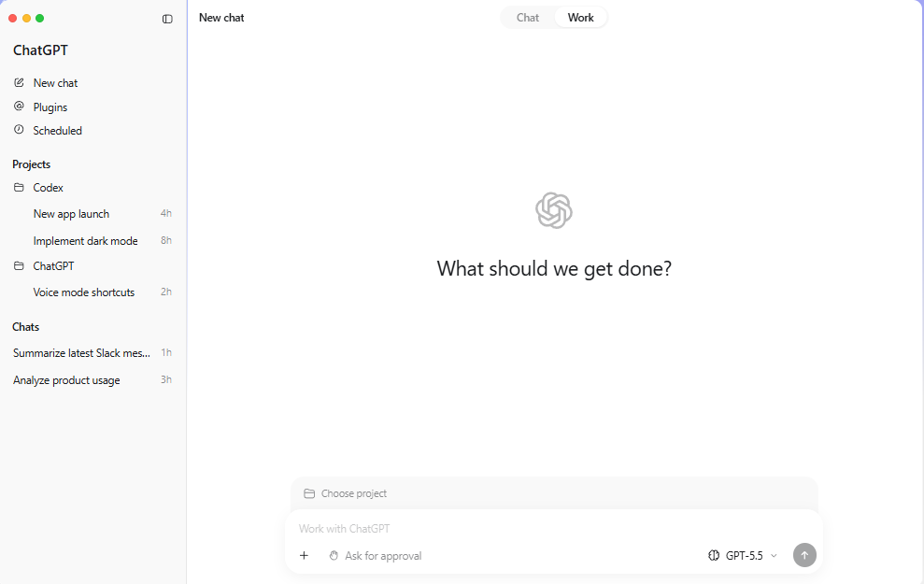The height and width of the screenshot is (584, 924).
Task: Click the send arrow button
Action: (x=804, y=555)
